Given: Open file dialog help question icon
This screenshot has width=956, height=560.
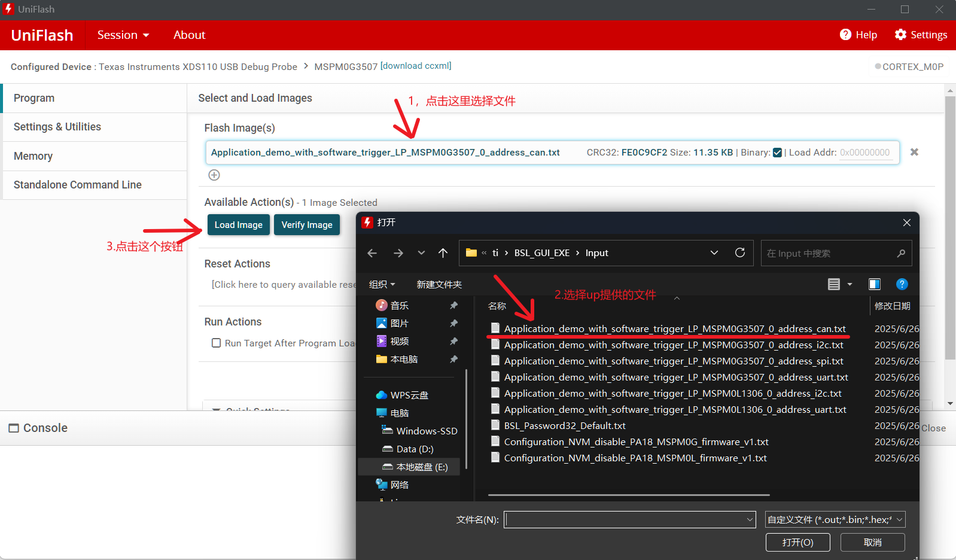Looking at the screenshot, I should tap(902, 284).
